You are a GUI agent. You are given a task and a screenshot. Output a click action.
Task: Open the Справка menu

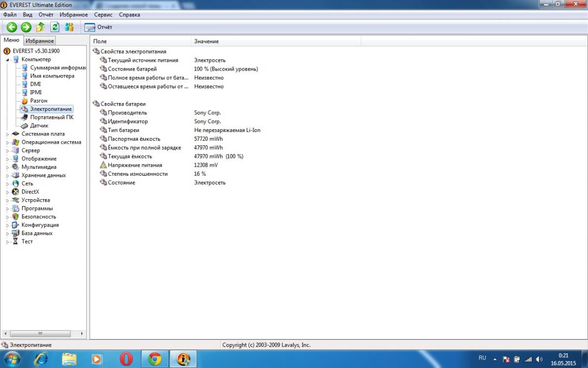coord(129,15)
